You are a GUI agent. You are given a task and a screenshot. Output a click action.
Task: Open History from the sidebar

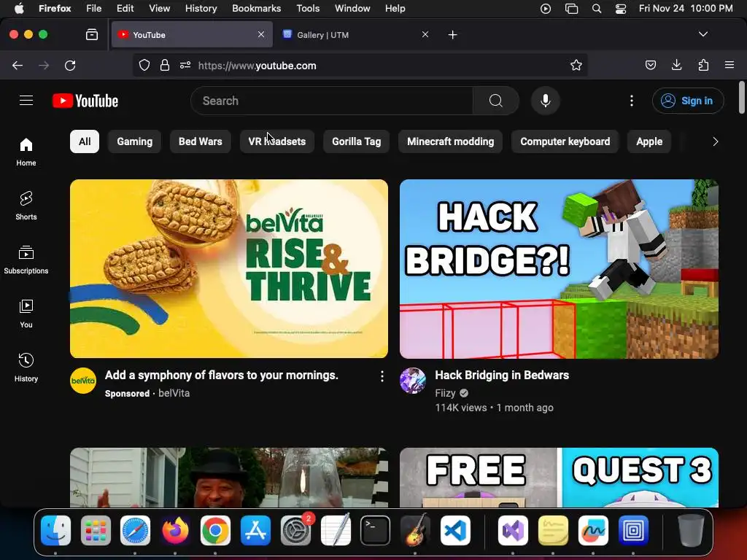click(x=26, y=367)
